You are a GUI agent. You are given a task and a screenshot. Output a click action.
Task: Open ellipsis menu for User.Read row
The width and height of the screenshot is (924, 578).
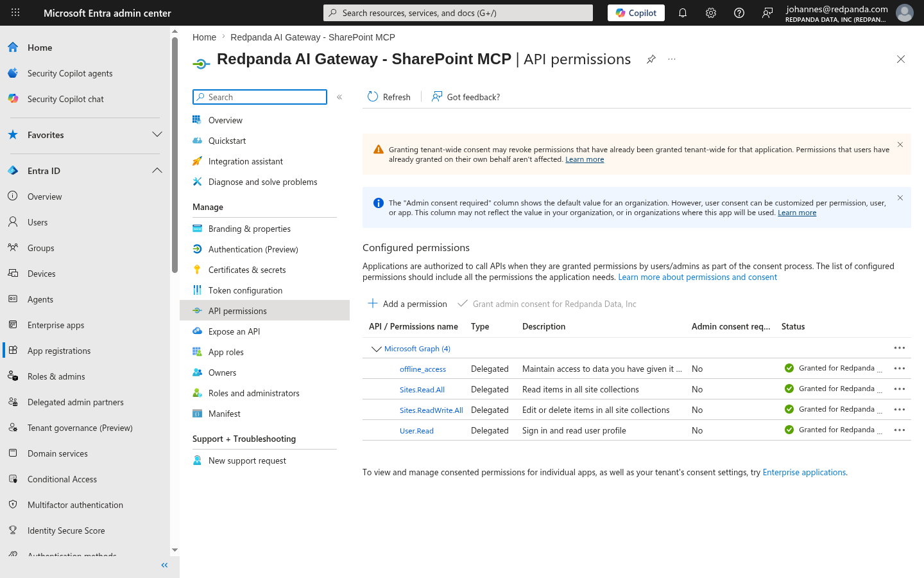point(900,430)
